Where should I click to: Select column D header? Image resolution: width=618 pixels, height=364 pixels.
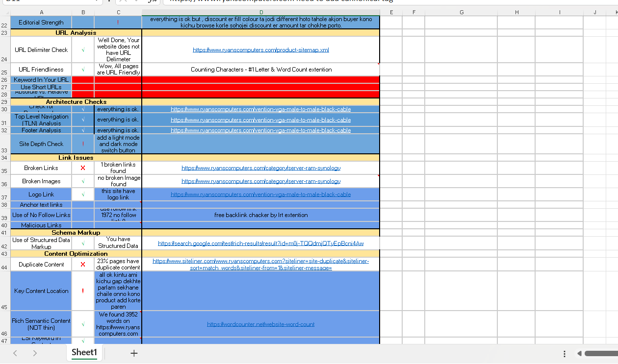pyautogui.click(x=260, y=12)
